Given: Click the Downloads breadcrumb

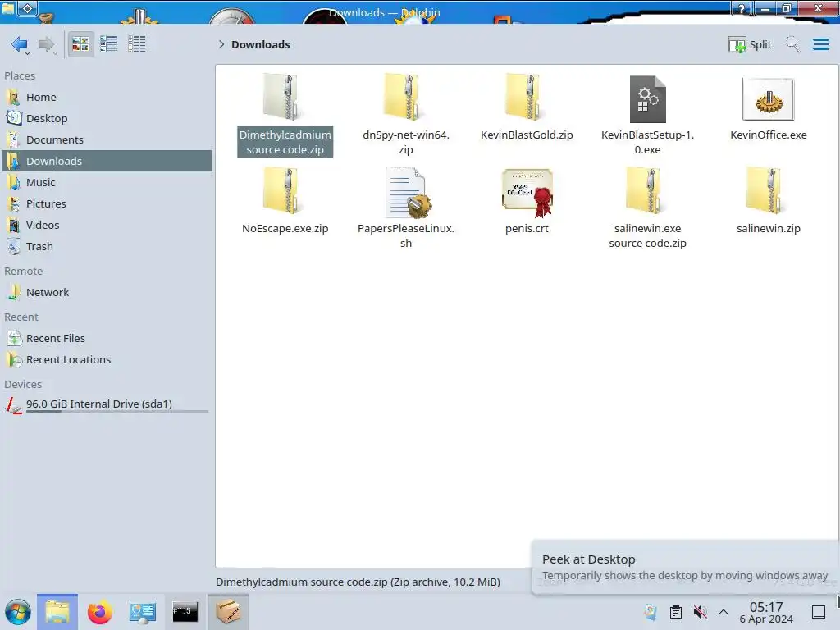Looking at the screenshot, I should (x=260, y=44).
